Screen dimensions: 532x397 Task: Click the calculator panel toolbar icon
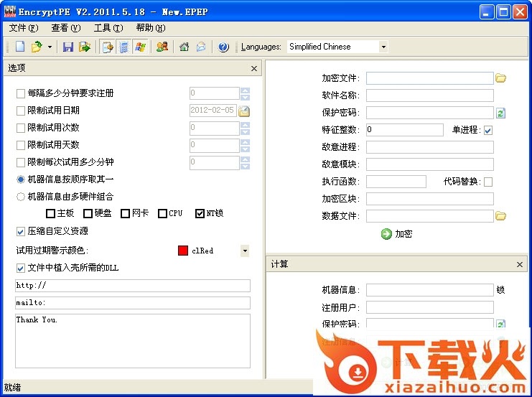click(124, 47)
